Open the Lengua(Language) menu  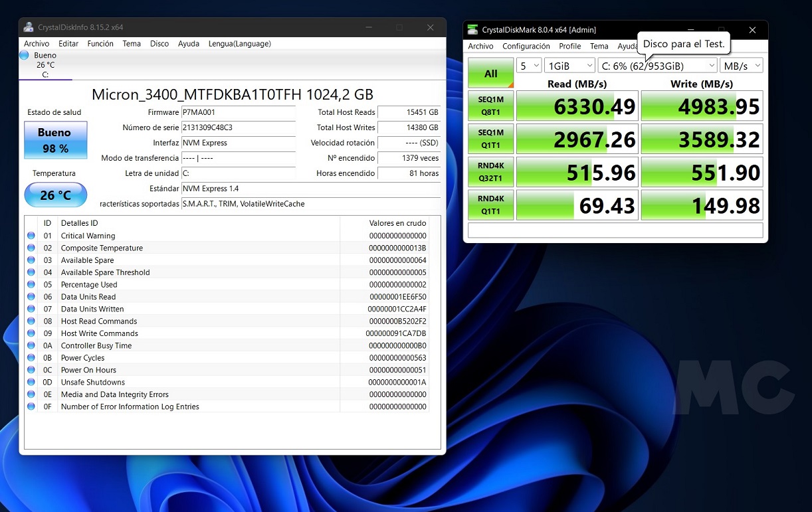(x=239, y=44)
